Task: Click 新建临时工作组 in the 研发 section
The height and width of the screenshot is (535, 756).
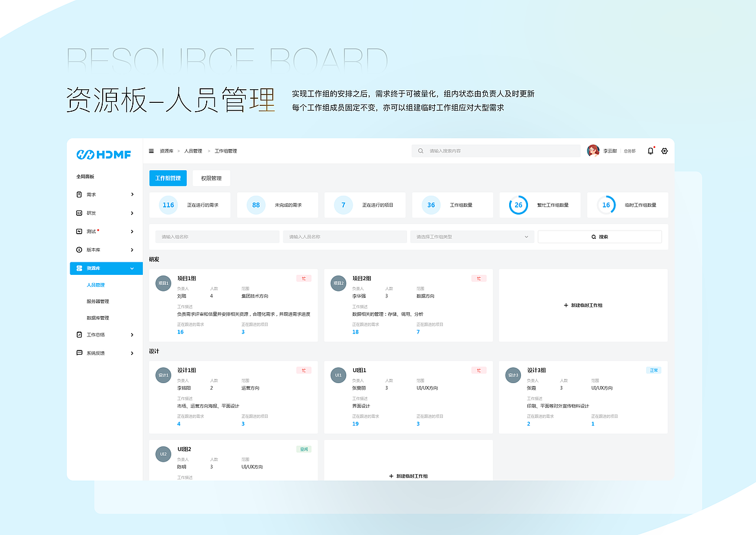Action: 583,306
